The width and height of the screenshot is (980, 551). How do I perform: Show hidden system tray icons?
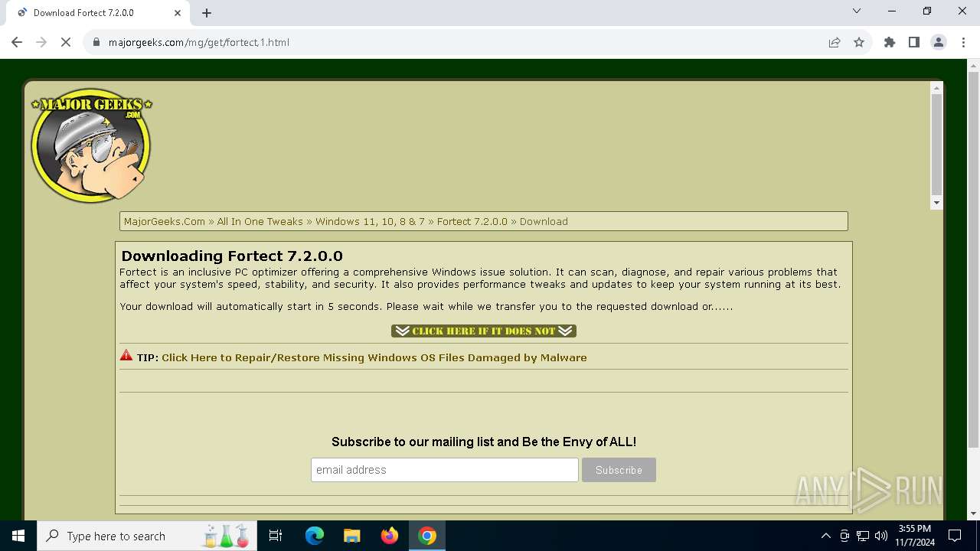click(825, 536)
